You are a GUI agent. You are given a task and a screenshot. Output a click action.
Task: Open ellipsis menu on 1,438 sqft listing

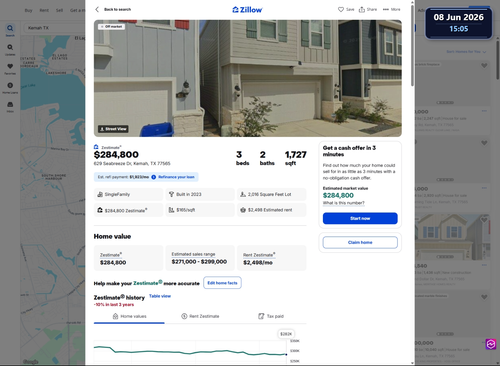484,265
